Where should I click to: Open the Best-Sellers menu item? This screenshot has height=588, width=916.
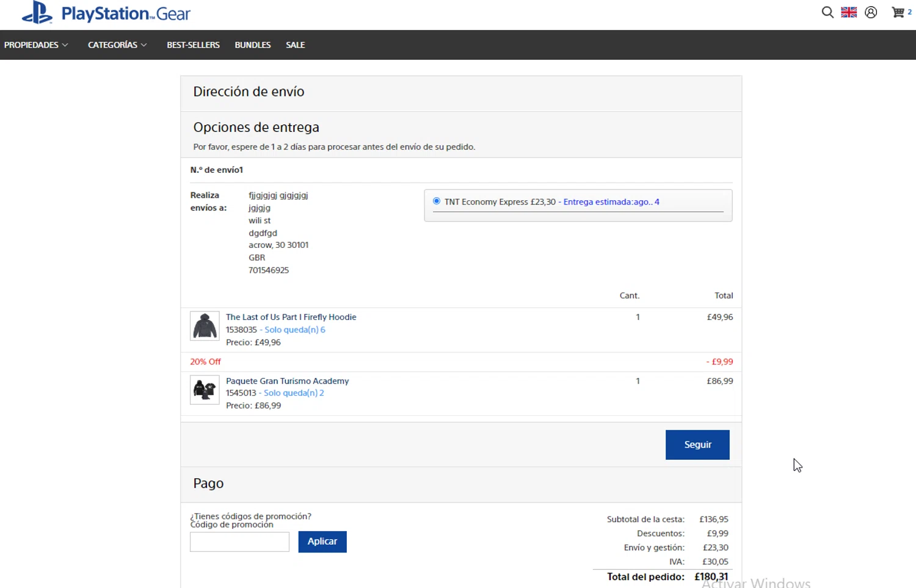(x=193, y=45)
